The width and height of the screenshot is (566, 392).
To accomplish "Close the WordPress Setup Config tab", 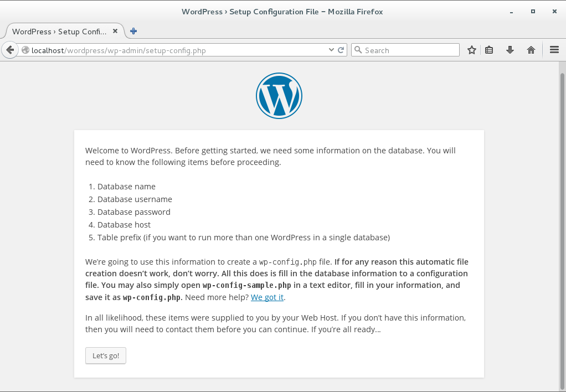I will (x=115, y=31).
